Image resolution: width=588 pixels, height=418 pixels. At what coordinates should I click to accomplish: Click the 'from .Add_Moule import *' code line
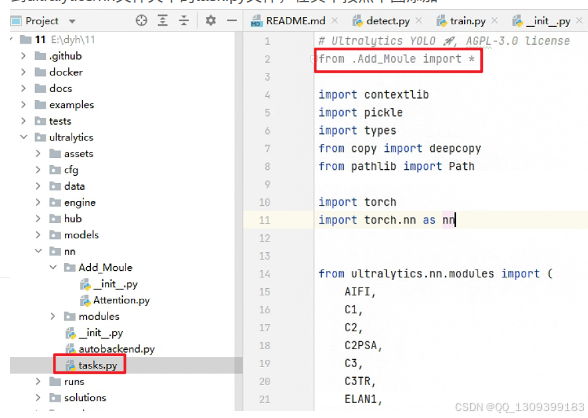(397, 59)
